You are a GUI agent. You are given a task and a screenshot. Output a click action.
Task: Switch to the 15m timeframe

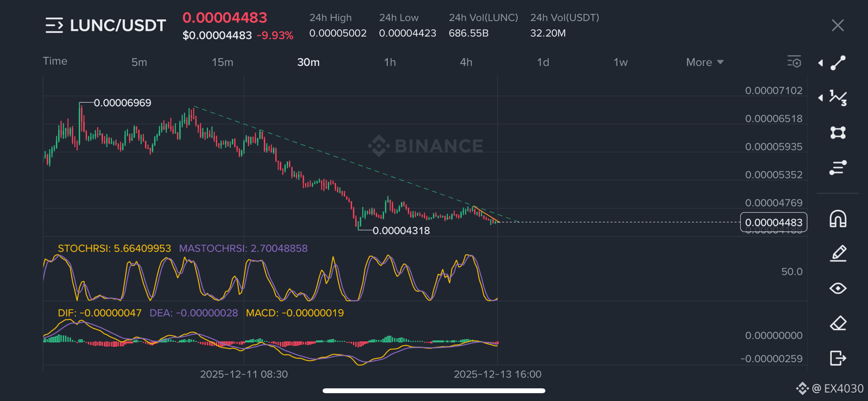[x=222, y=62]
